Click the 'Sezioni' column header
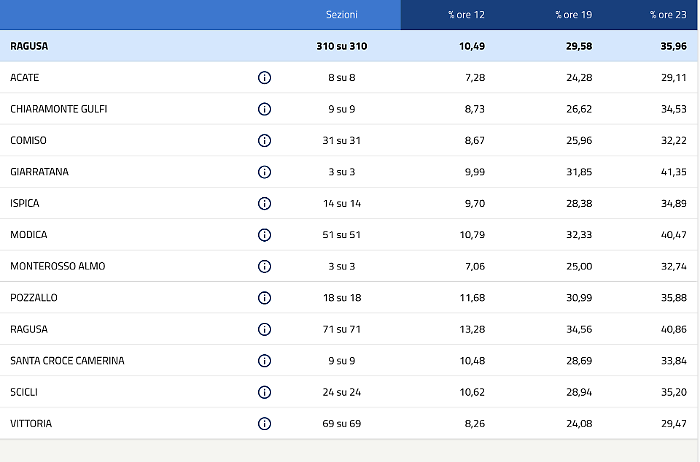 (341, 15)
